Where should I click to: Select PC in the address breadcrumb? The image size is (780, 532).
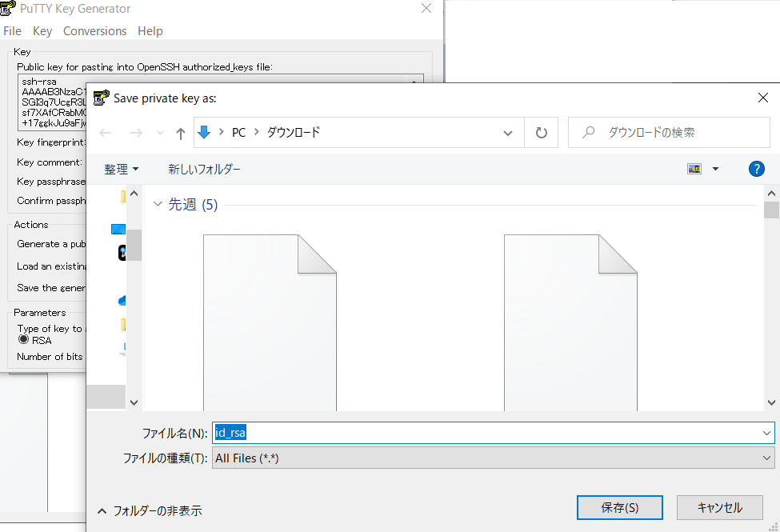238,132
